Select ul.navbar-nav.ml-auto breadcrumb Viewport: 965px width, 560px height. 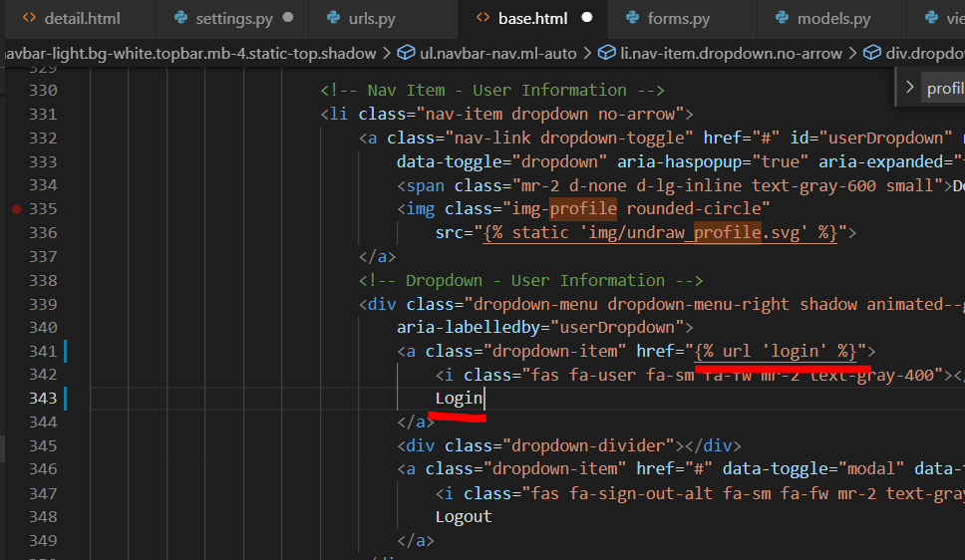point(497,54)
